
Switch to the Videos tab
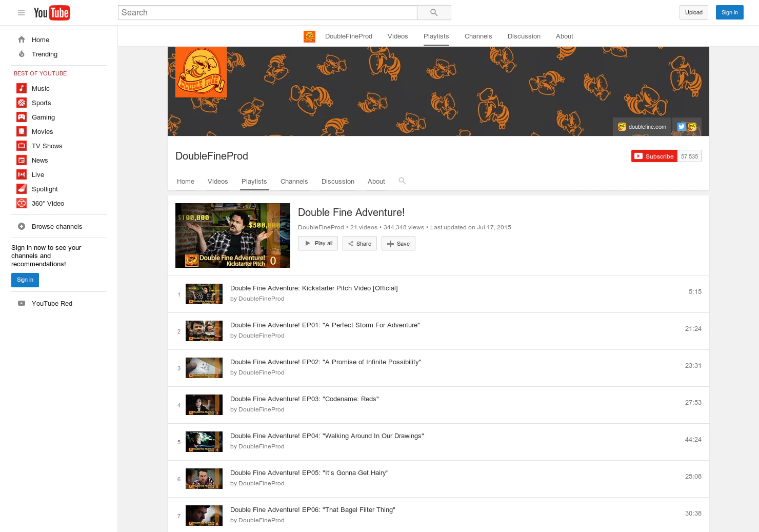217,181
